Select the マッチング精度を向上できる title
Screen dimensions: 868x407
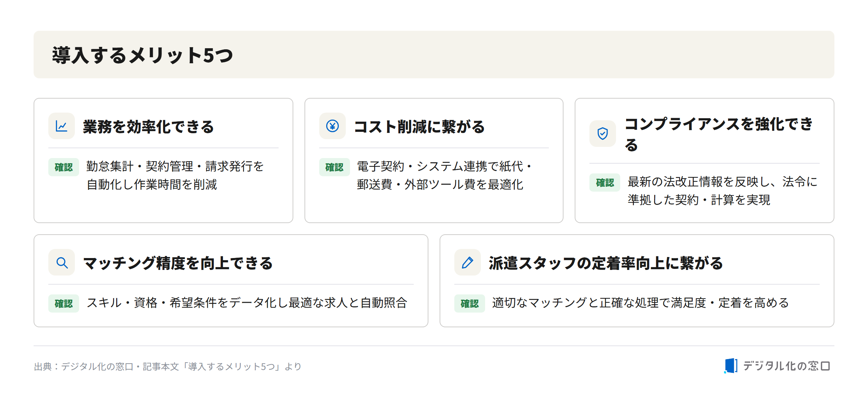click(x=178, y=263)
